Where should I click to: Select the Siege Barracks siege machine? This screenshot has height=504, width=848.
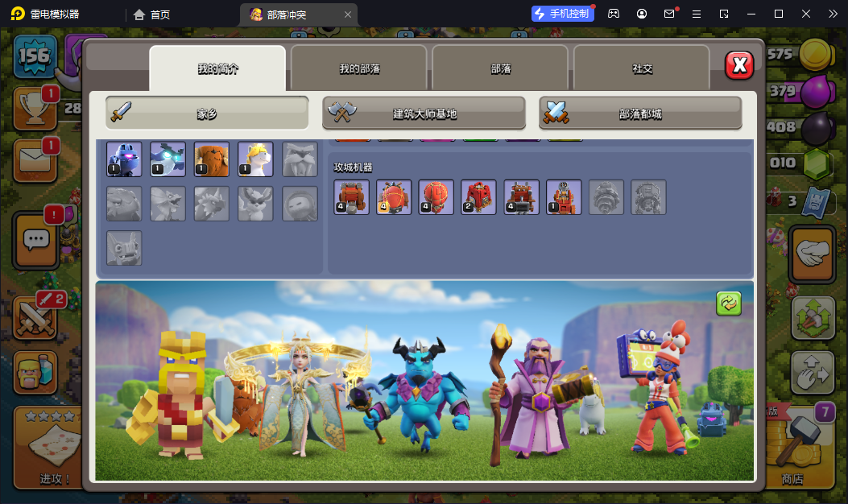(x=478, y=196)
